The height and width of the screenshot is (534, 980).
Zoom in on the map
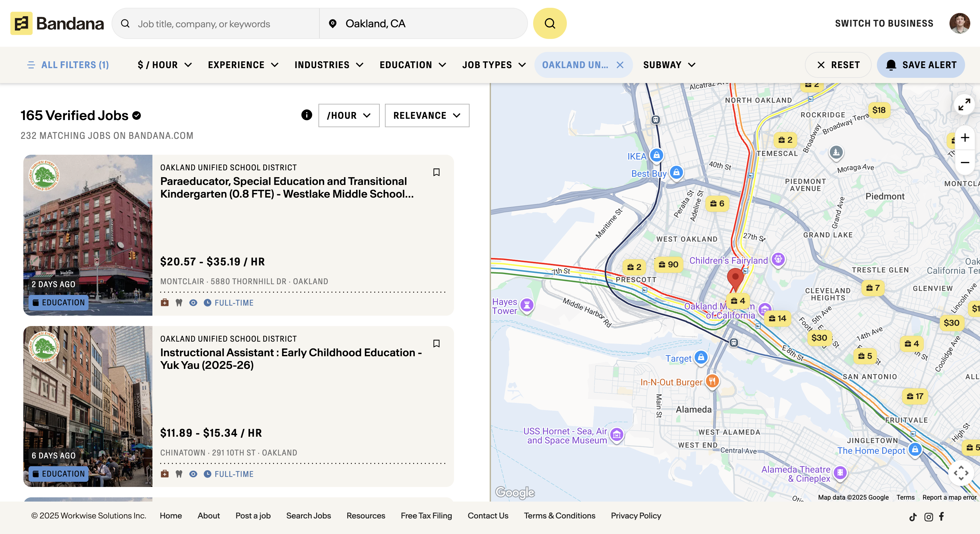(x=964, y=138)
